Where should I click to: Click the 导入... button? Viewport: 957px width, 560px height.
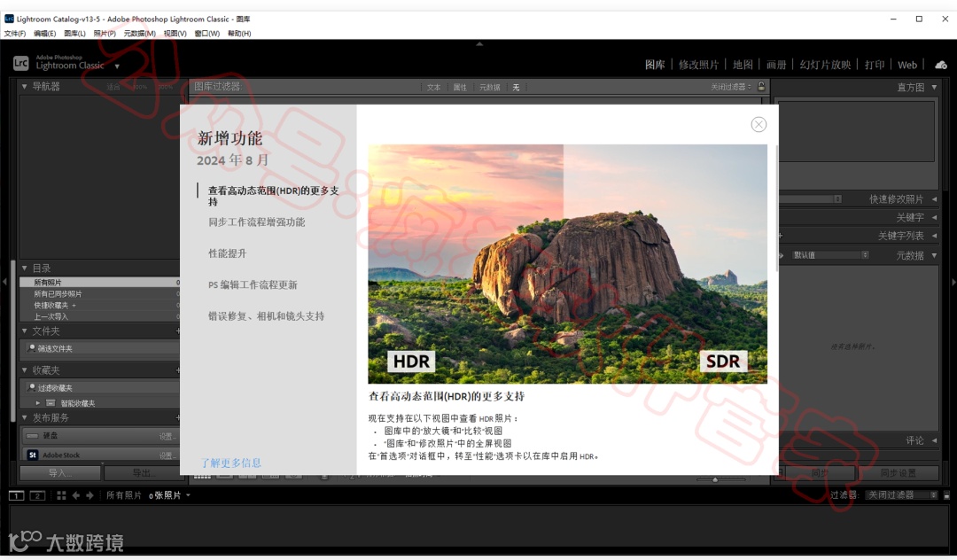coord(60,473)
